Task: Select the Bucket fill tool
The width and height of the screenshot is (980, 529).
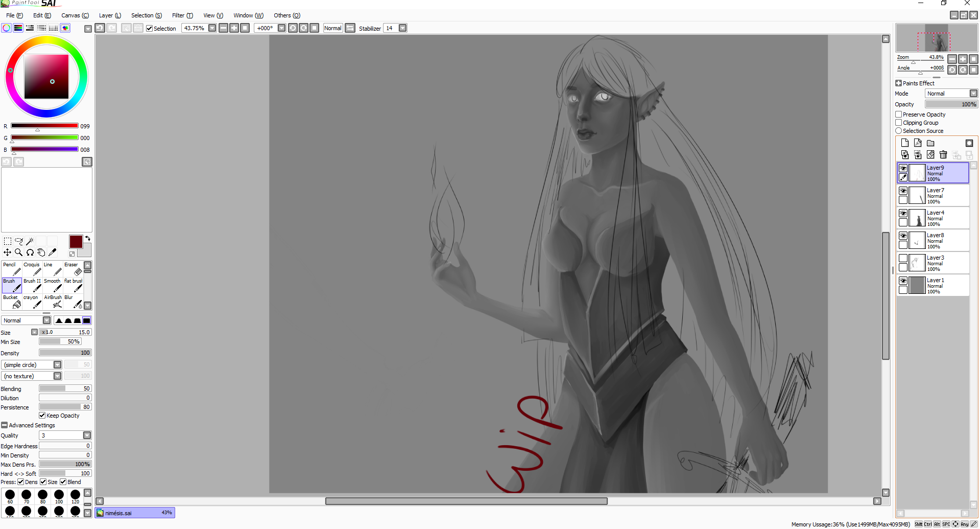Action: [x=11, y=302]
